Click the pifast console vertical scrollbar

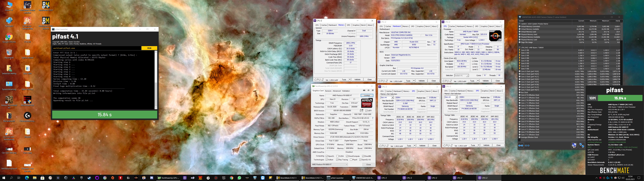pyautogui.click(x=156, y=80)
